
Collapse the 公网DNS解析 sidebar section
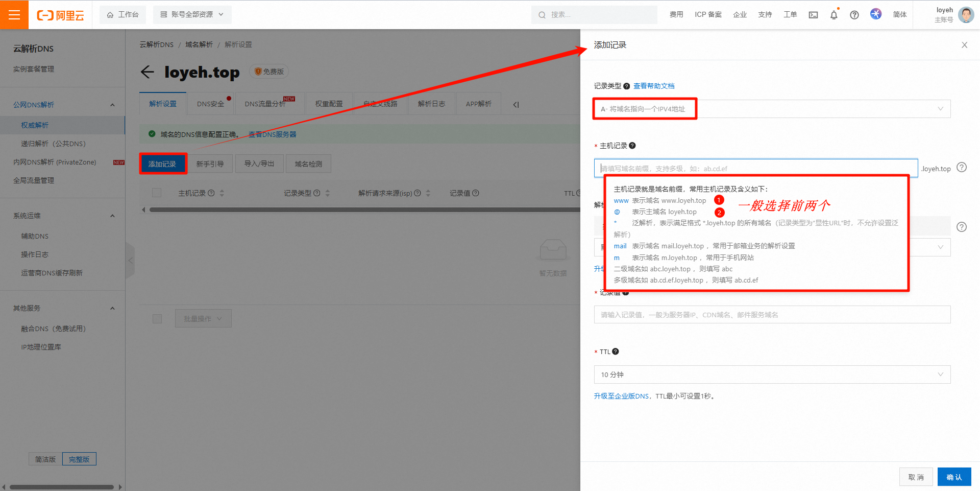112,105
